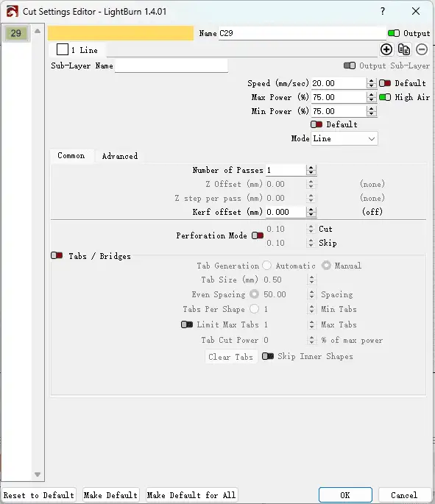Viewport: 435px width, 504px height.
Task: Toggle the layer Output switch
Action: coord(394,33)
